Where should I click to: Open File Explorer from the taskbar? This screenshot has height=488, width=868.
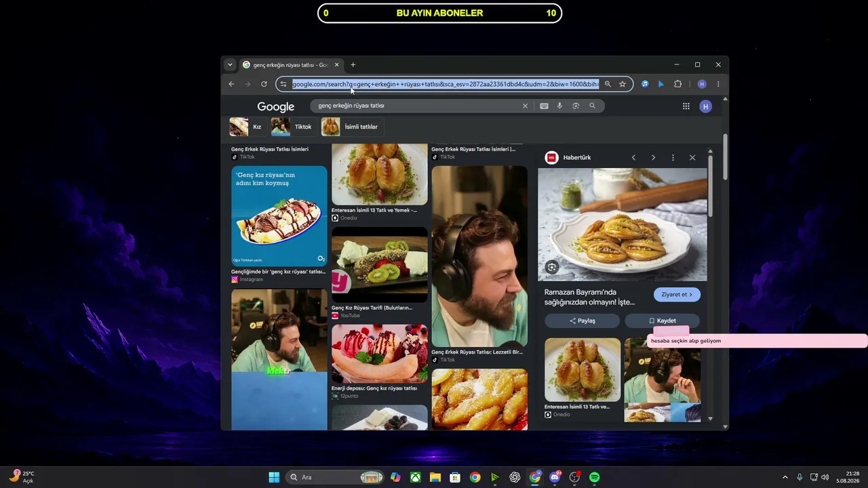pos(435,477)
